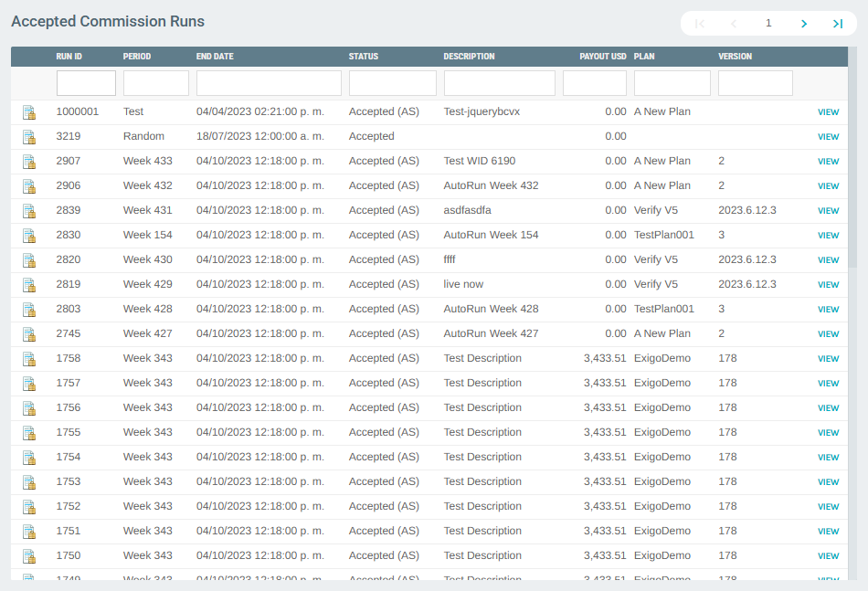Open VIEW for run 1000001

(828, 111)
